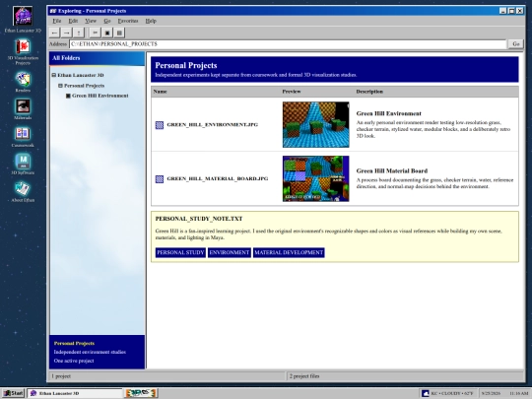Click the window icon in the Exploring title bar

[53, 11]
